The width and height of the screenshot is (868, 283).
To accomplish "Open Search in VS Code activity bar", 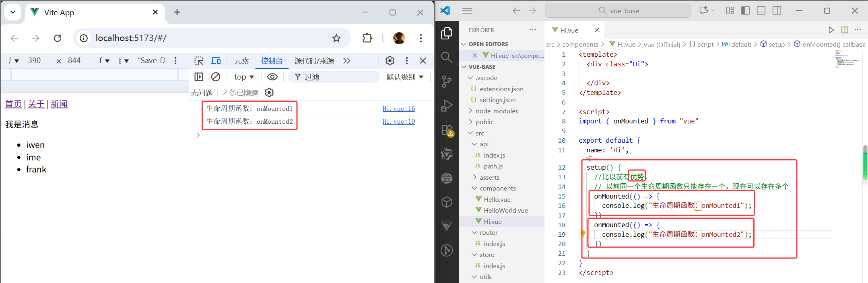I will pos(447,57).
